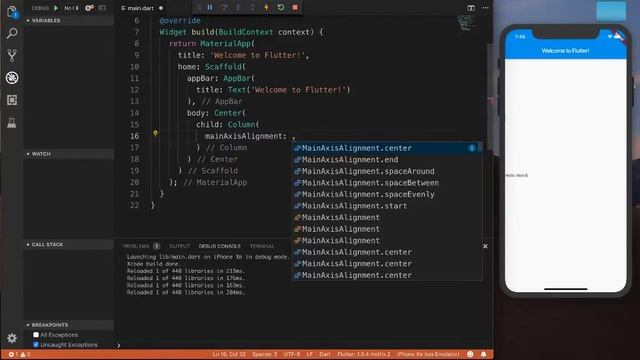Change indentation via Spaces: 2
Screen dimensions: 640x360
tap(264, 354)
